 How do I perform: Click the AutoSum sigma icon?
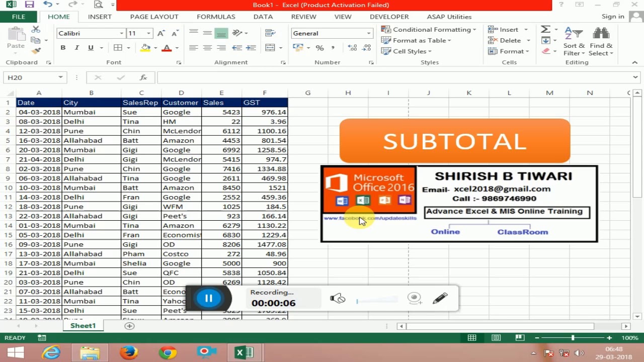pyautogui.click(x=545, y=30)
